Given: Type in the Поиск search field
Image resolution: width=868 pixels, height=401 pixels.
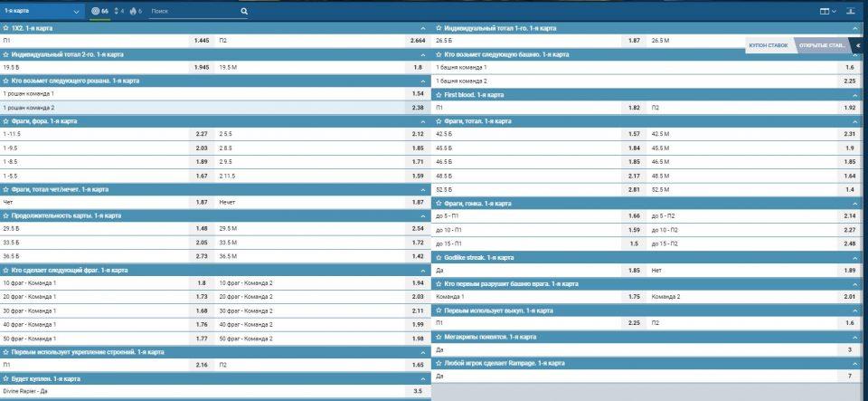Looking at the screenshot, I should tap(194, 12).
